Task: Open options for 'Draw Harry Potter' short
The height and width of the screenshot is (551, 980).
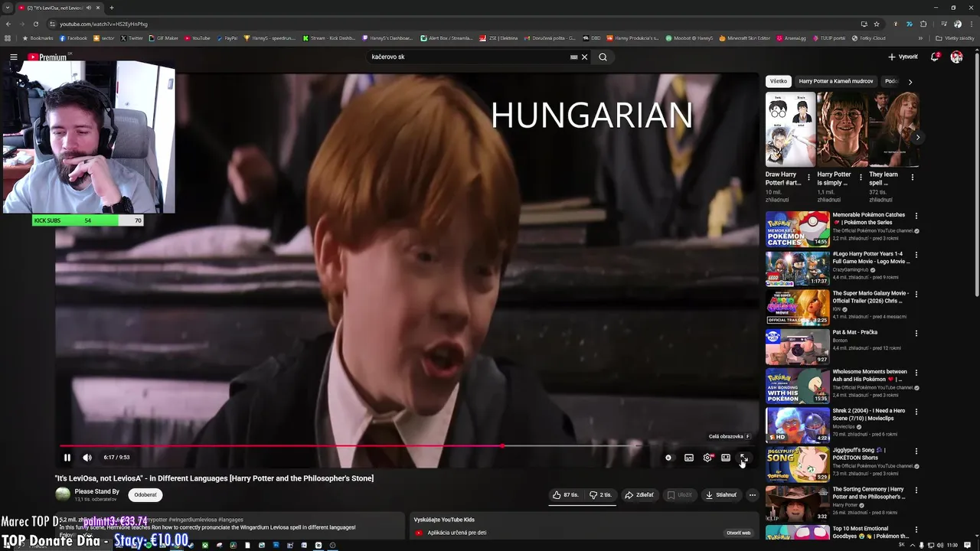Action: (x=808, y=178)
